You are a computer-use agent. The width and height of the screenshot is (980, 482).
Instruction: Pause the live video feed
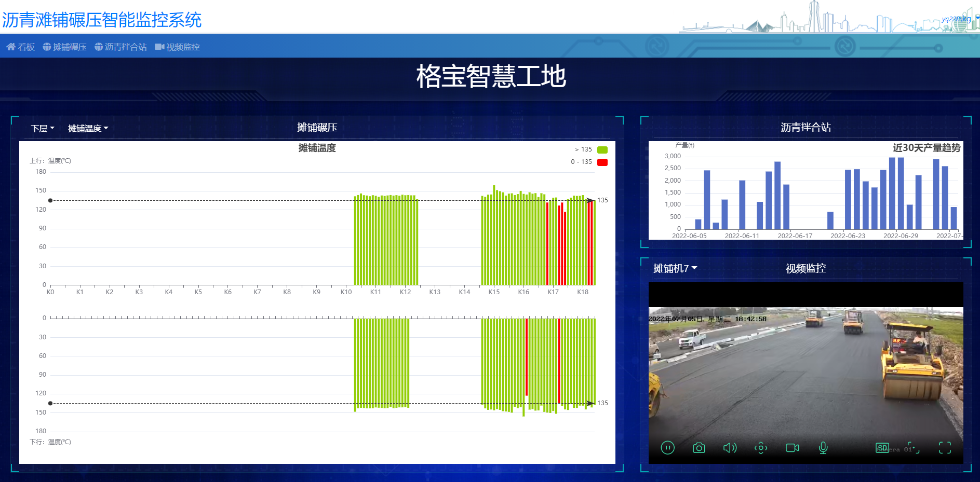tap(667, 448)
